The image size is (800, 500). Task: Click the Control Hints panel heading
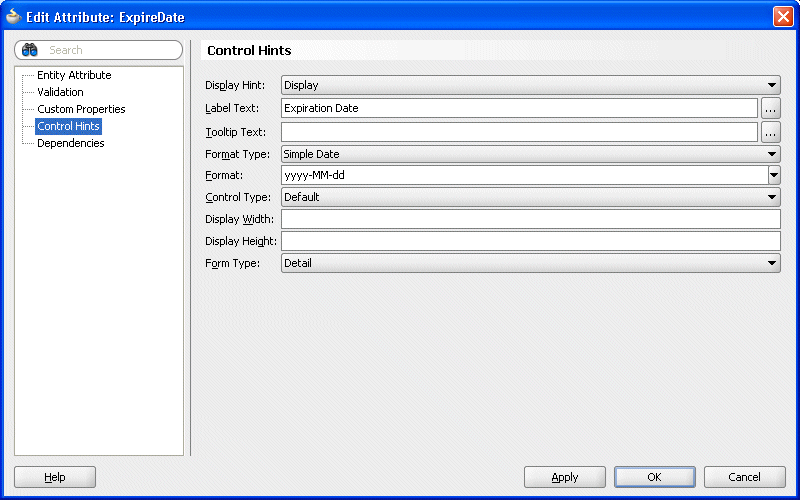tap(249, 51)
